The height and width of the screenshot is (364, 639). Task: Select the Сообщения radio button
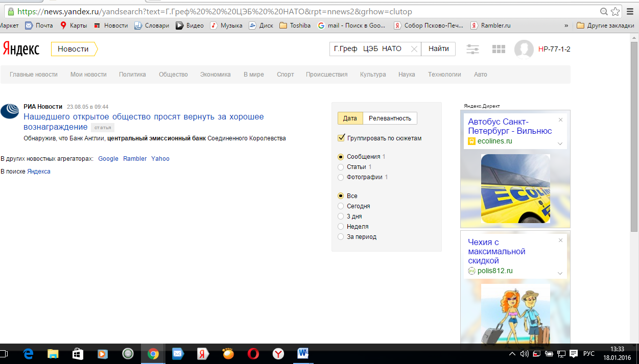pyautogui.click(x=341, y=157)
